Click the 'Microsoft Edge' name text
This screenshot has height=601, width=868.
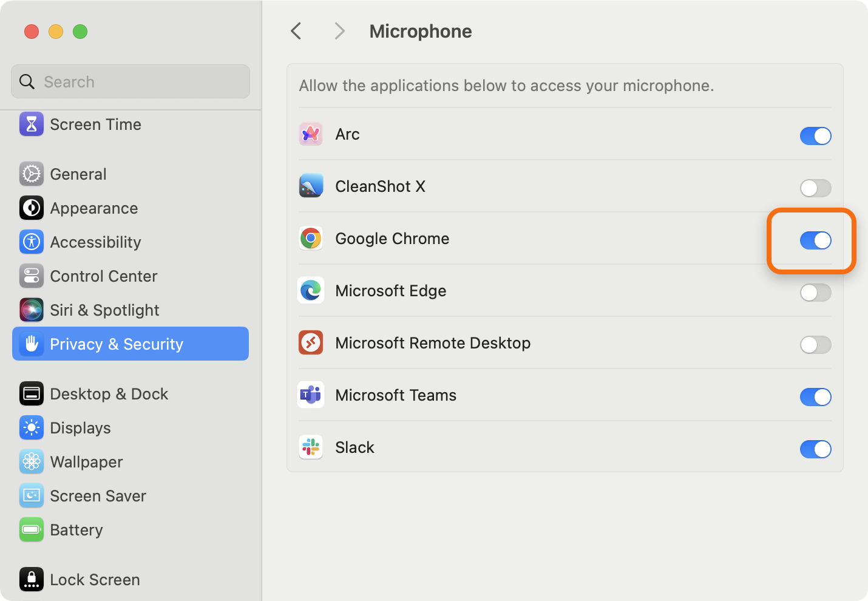(x=391, y=291)
